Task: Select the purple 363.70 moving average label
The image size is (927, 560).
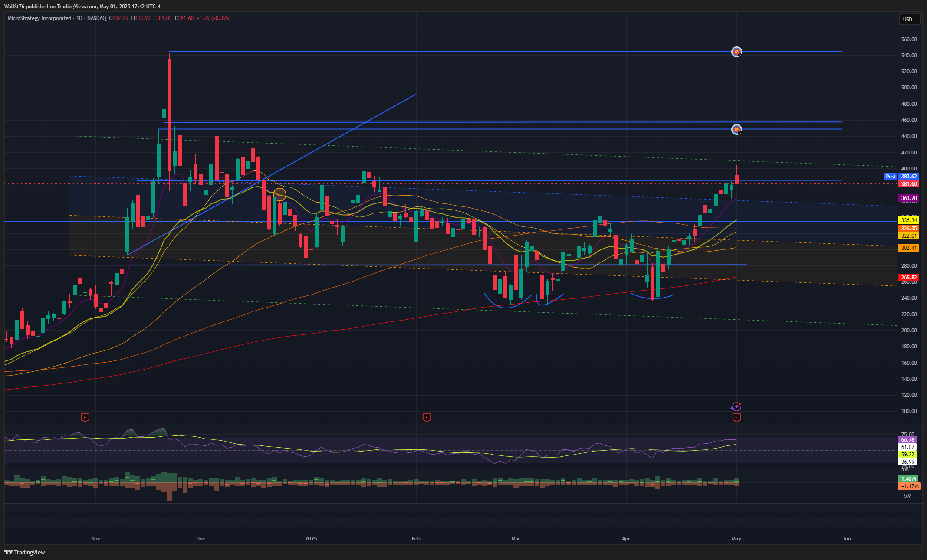Action: click(908, 198)
